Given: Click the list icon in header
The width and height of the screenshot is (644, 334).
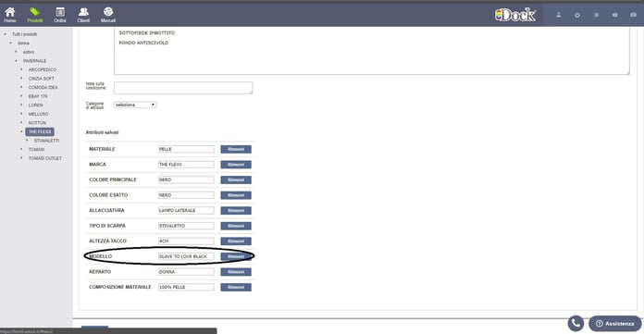Looking at the screenshot, I should pos(596,15).
